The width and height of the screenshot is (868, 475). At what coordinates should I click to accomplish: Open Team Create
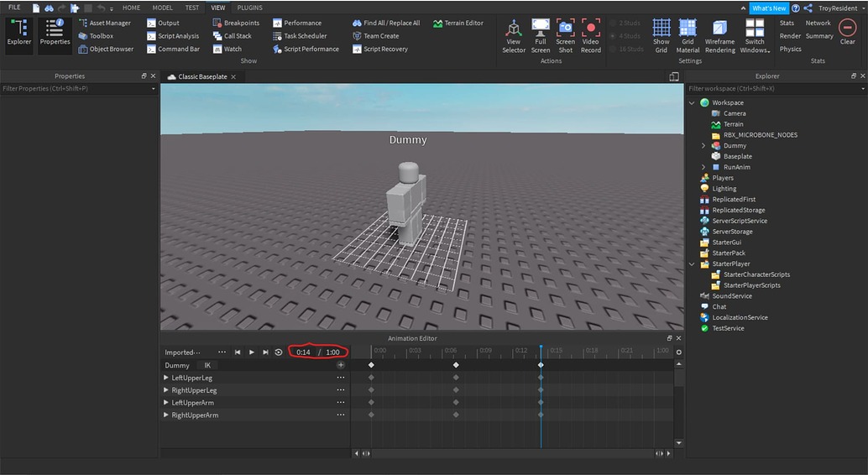[375, 36]
